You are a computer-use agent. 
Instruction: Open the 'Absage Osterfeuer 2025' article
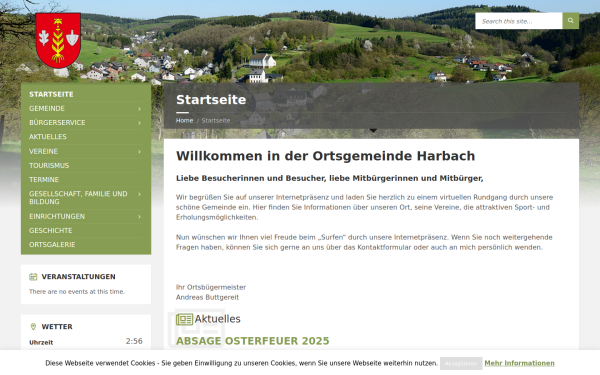click(x=253, y=341)
